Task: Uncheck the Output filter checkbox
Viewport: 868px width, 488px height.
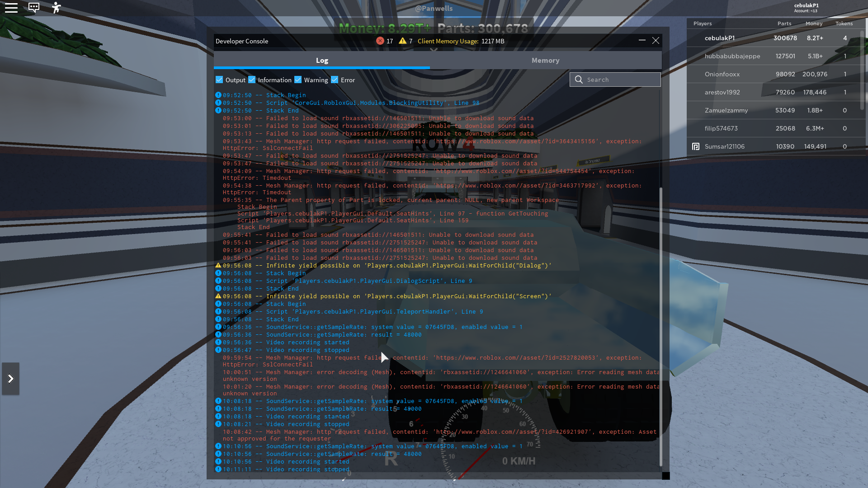Action: [219, 80]
